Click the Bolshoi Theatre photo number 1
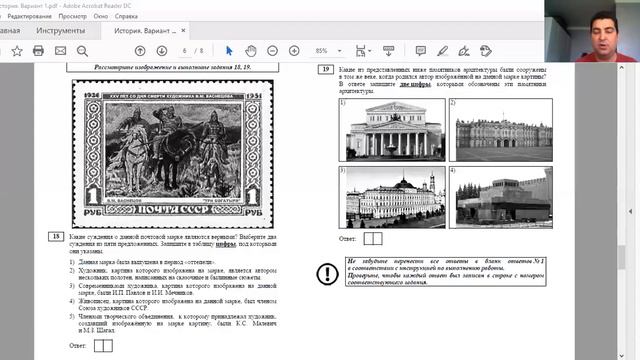Image resolution: width=640 pixels, height=360 pixels. click(392, 130)
